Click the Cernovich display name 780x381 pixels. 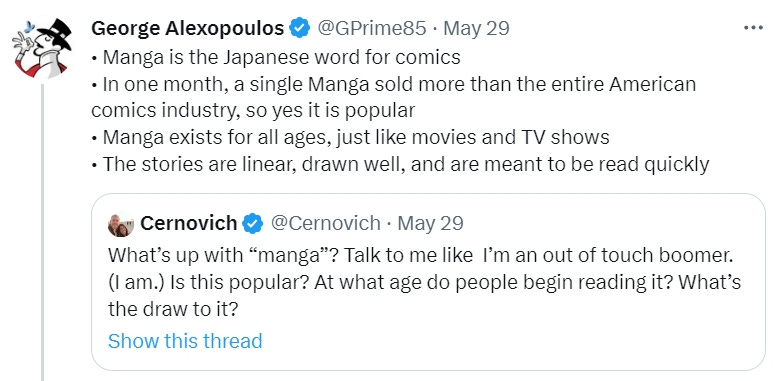point(189,224)
